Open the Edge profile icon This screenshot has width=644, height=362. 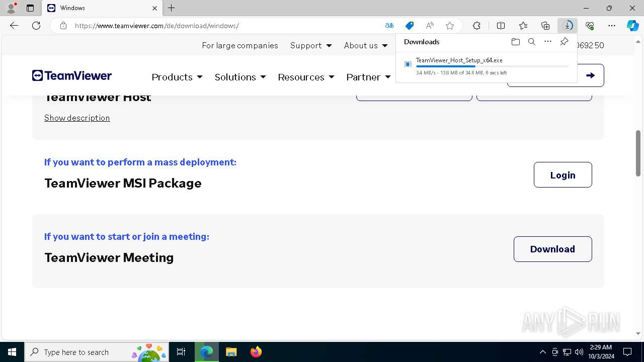coord(11,8)
